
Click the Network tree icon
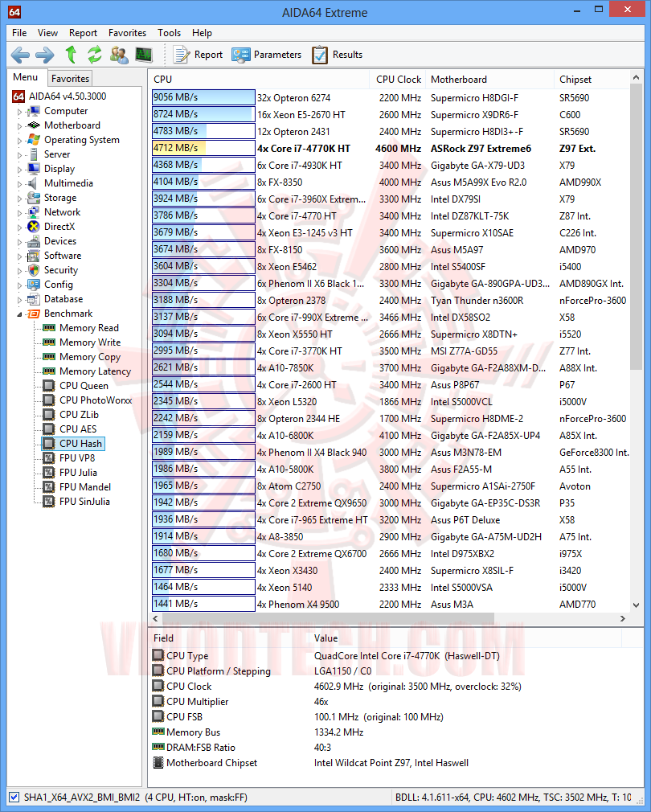(34, 212)
